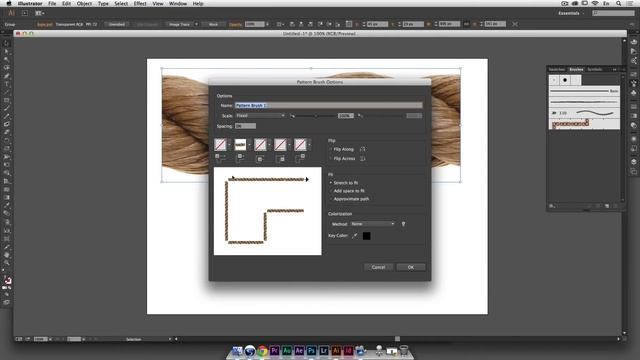640x360 pixels.
Task: Click the colorization tips lightbulb icon
Action: 403,224
